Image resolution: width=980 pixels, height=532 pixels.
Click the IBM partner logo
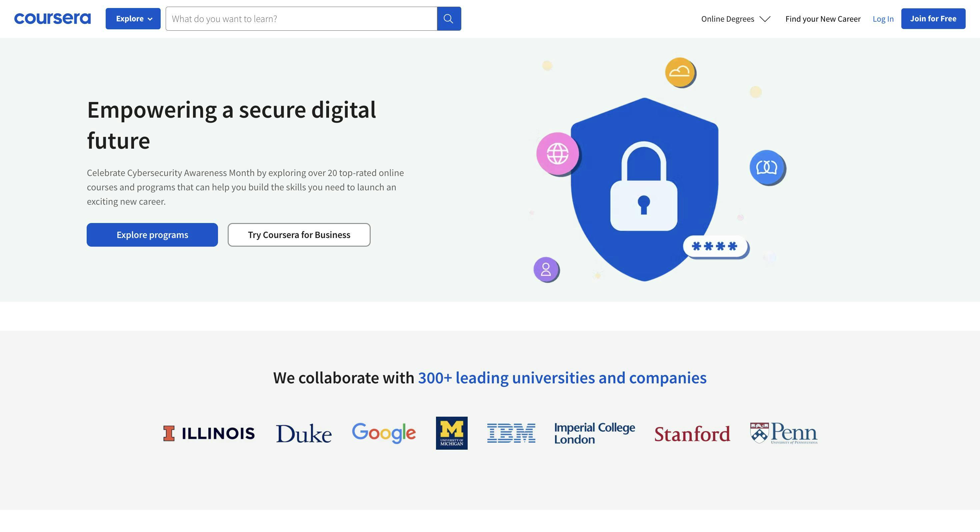pos(511,433)
